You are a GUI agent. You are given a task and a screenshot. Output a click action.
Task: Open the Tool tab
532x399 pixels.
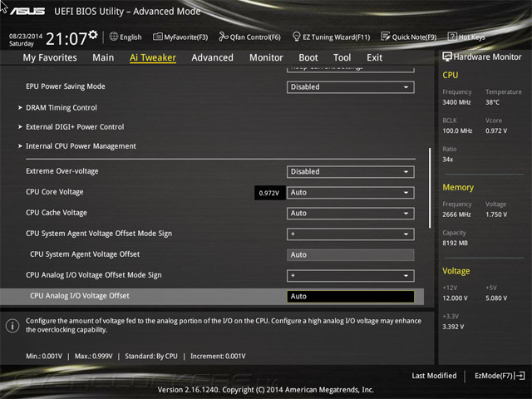342,57
